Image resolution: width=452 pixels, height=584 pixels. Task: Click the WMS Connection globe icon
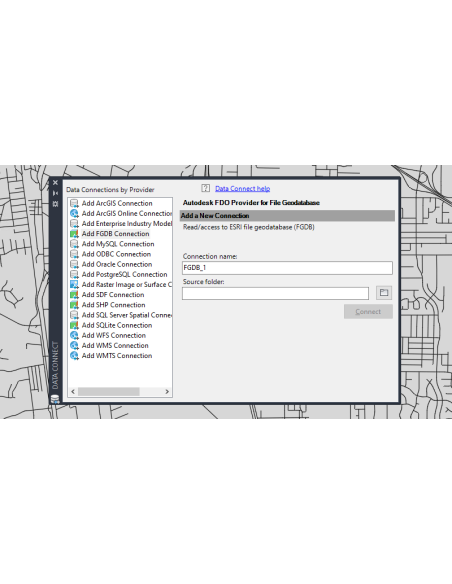[74, 346]
